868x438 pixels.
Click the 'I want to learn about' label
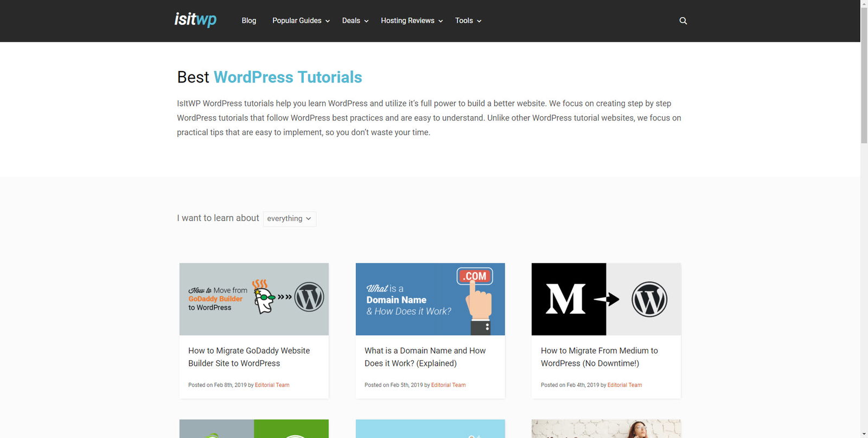[x=218, y=218]
